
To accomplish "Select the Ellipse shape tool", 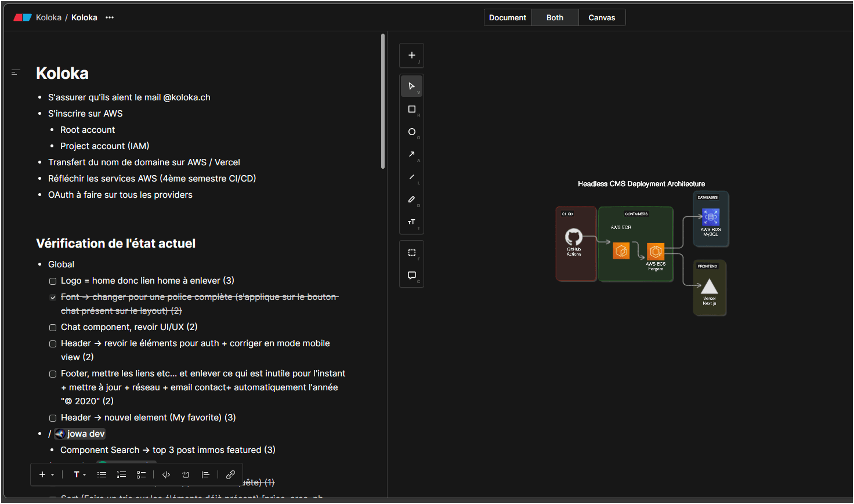I will (x=411, y=132).
